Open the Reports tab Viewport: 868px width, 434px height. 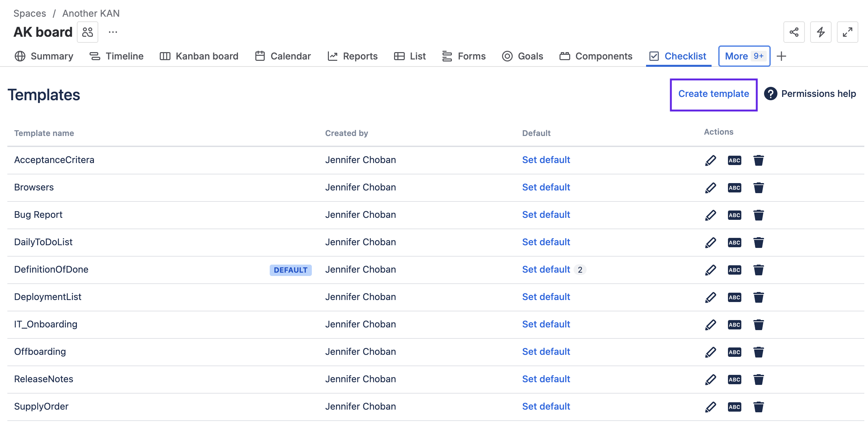click(x=353, y=56)
